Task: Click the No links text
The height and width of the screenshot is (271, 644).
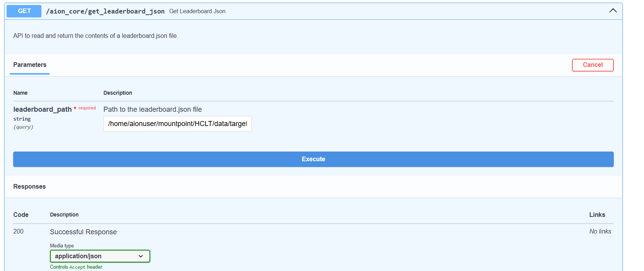Action: pyautogui.click(x=600, y=231)
